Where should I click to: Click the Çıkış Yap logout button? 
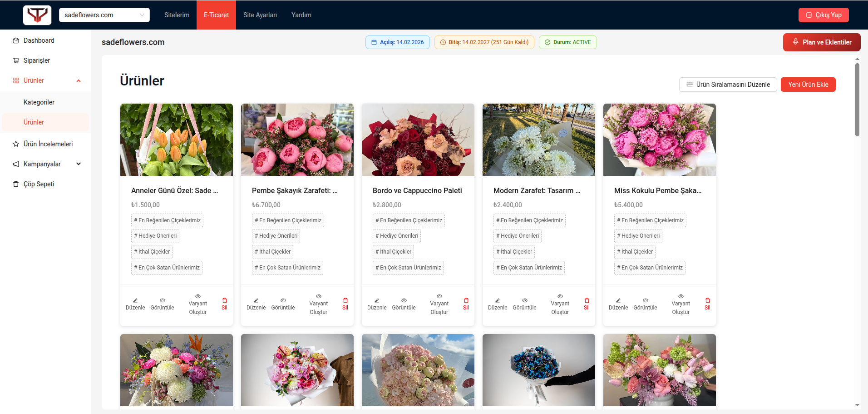[824, 15]
